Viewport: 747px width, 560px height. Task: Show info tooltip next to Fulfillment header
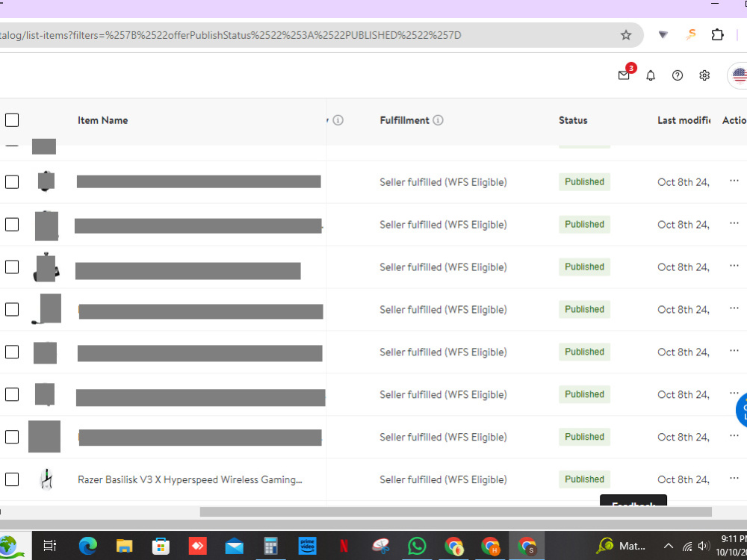pos(438,120)
